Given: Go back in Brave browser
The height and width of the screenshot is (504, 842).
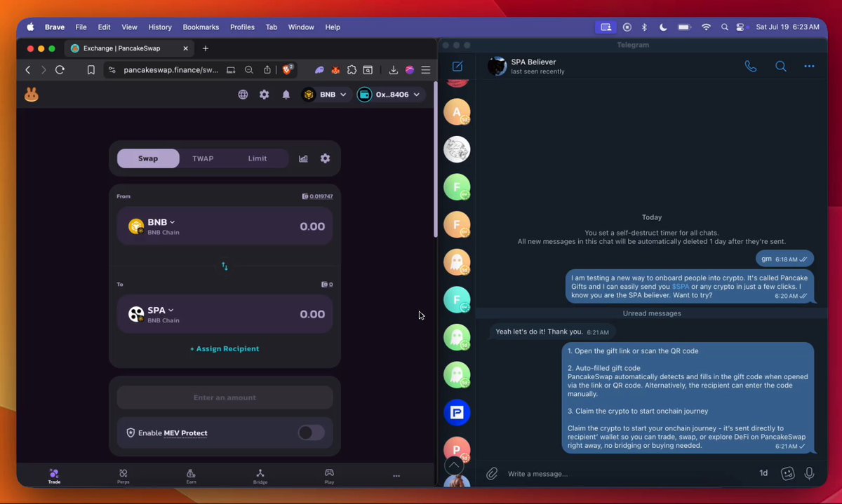Looking at the screenshot, I should point(28,70).
